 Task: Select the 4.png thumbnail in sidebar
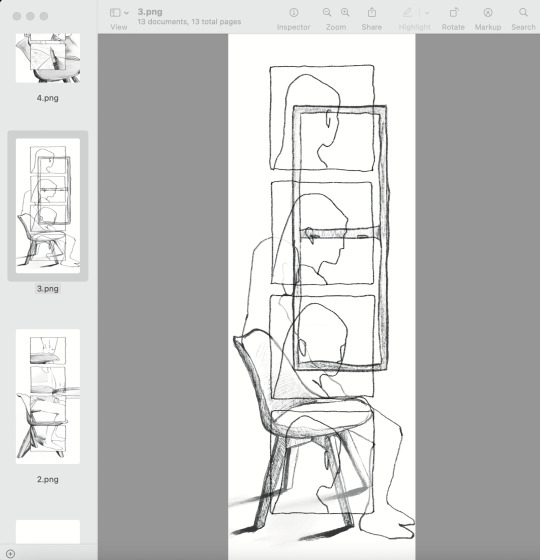(x=48, y=58)
